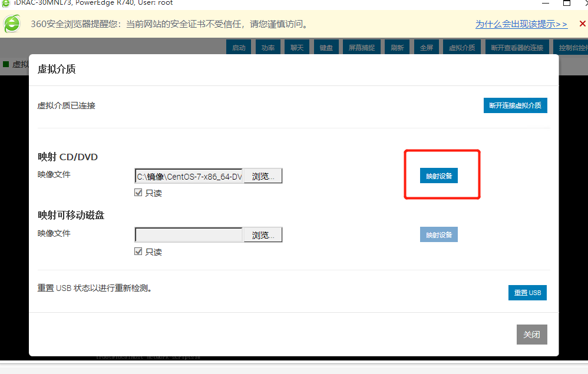This screenshot has width=588, height=374.
Task: Click the removable disk image file field
Action: point(189,235)
